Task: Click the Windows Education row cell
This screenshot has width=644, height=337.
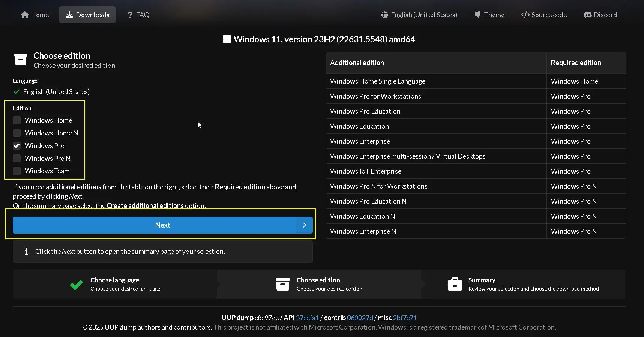Action: [436, 126]
